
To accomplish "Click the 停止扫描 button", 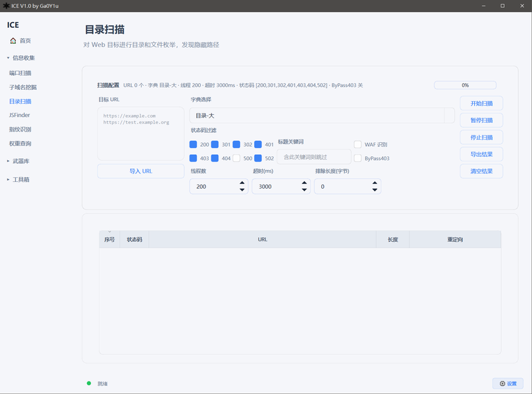I will (481, 138).
